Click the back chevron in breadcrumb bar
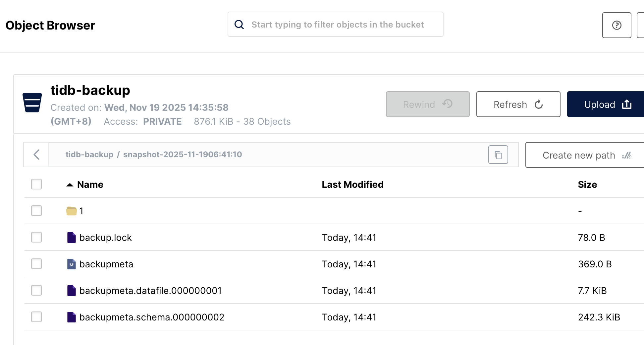Screen dimensions: 644x345 [x=36, y=155]
